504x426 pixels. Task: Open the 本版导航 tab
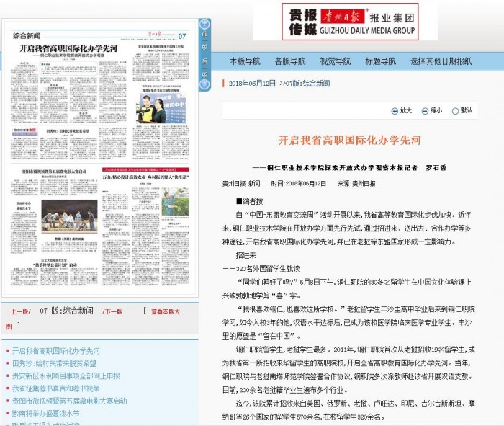[245, 61]
